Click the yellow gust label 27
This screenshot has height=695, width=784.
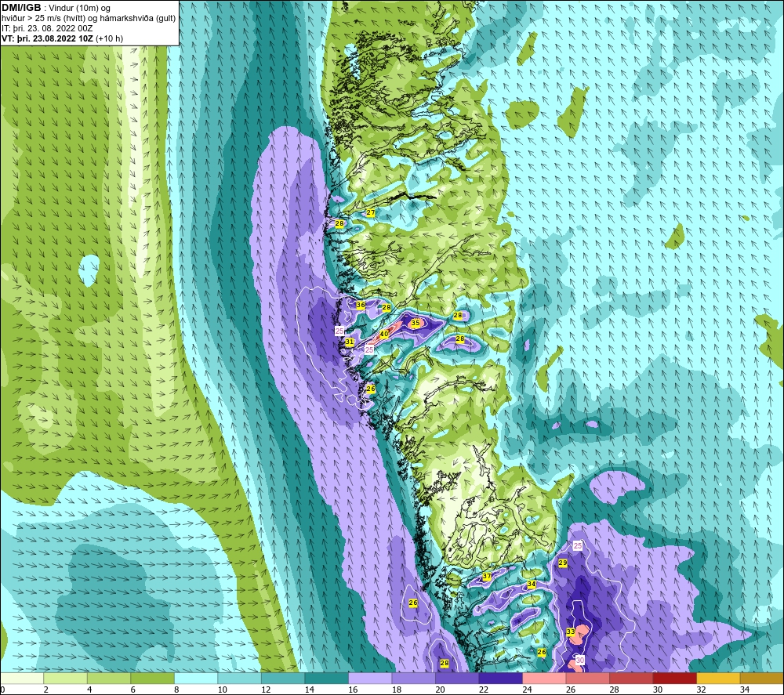tap(371, 212)
